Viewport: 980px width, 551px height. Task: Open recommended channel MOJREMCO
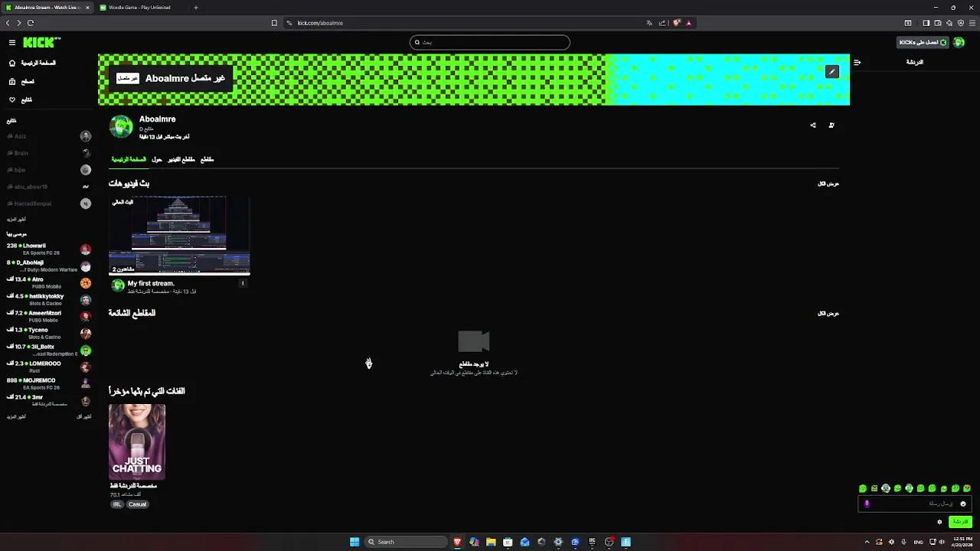tap(49, 383)
